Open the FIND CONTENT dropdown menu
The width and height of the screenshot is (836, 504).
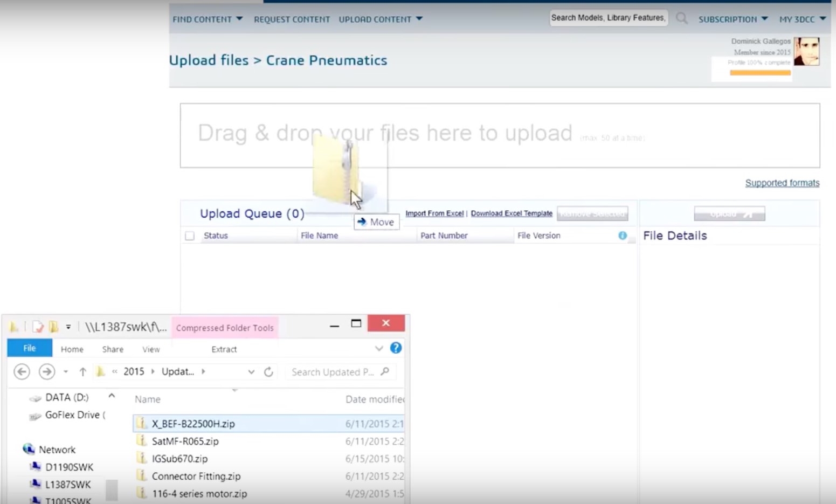pyautogui.click(x=208, y=19)
